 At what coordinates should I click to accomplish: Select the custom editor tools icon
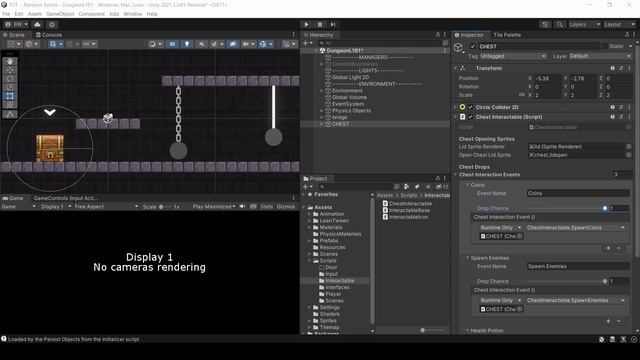tap(10, 114)
